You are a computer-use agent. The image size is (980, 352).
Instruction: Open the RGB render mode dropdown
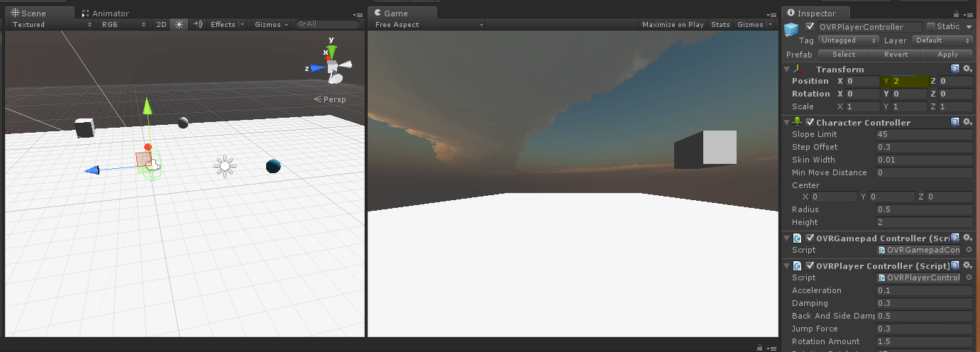[x=123, y=24]
